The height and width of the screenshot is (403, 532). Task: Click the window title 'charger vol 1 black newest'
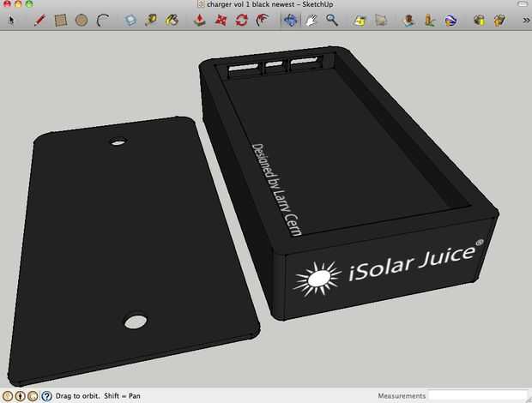[x=251, y=4]
